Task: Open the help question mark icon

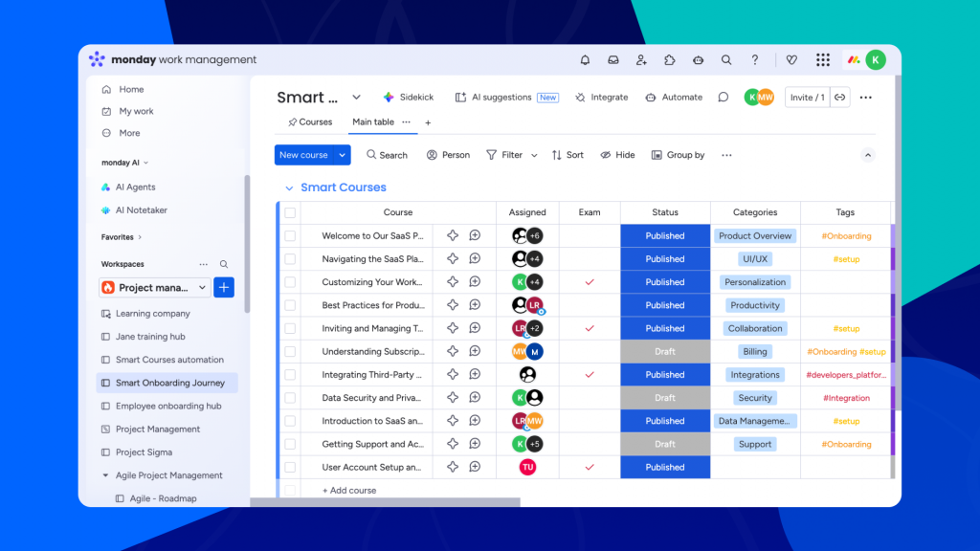Action: 754,60
